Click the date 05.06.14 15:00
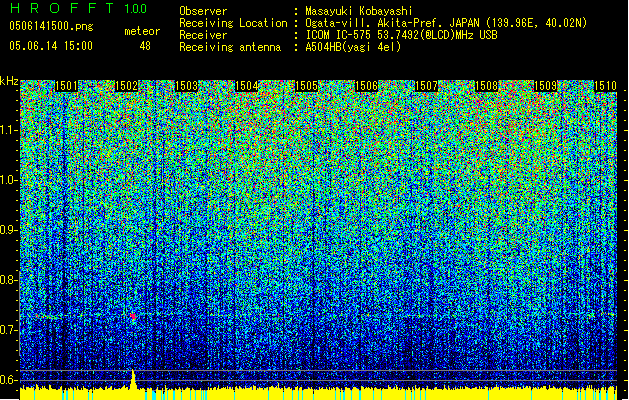 click(x=51, y=45)
